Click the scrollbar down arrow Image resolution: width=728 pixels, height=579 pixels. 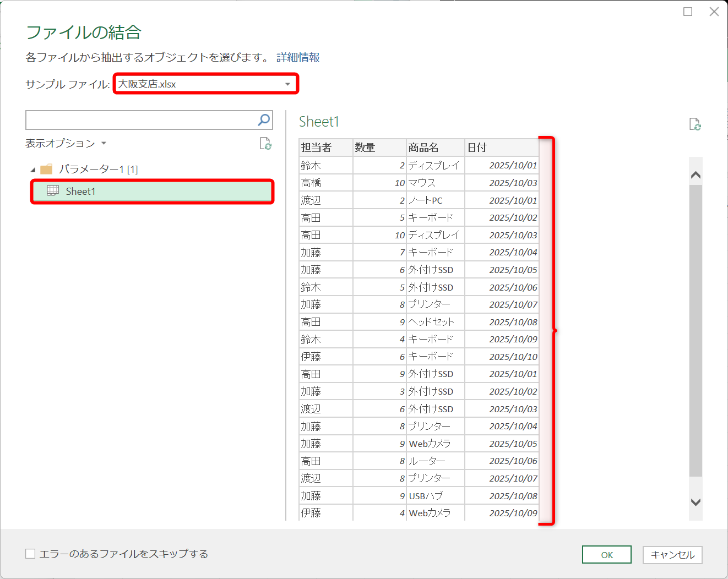(695, 502)
